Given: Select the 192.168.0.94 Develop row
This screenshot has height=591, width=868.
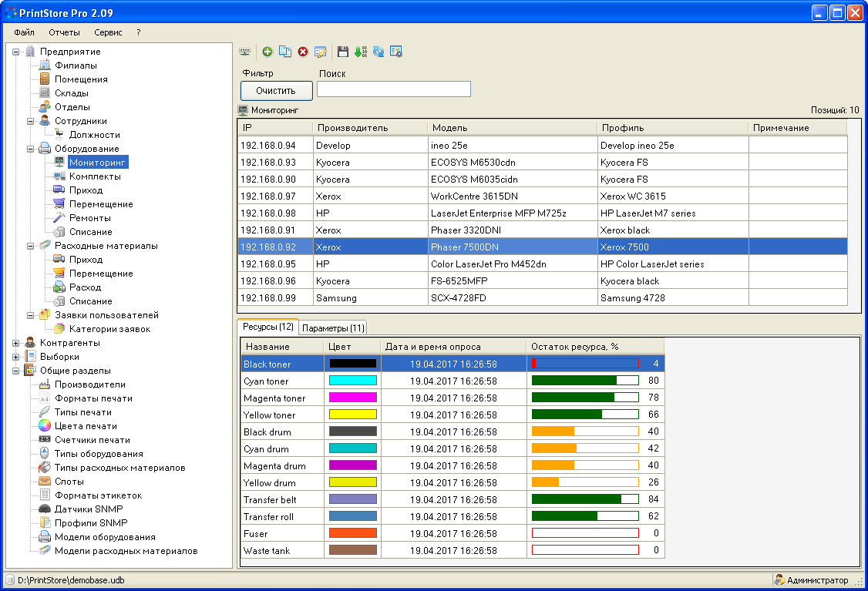Looking at the screenshot, I should pos(543,145).
